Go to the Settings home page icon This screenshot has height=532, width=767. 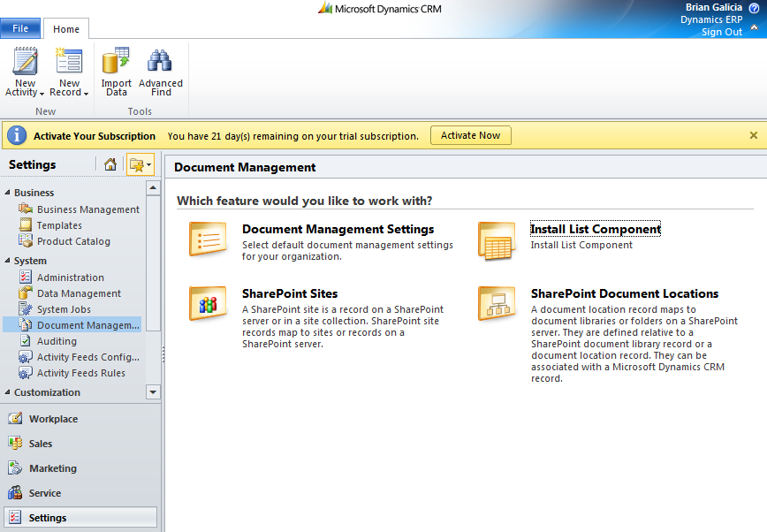point(110,164)
